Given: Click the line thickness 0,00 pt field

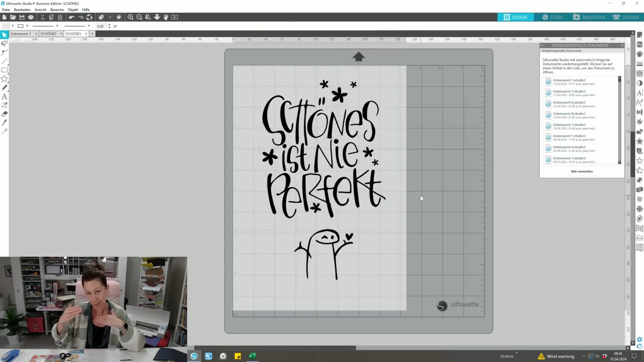Looking at the screenshot, I should [101, 26].
